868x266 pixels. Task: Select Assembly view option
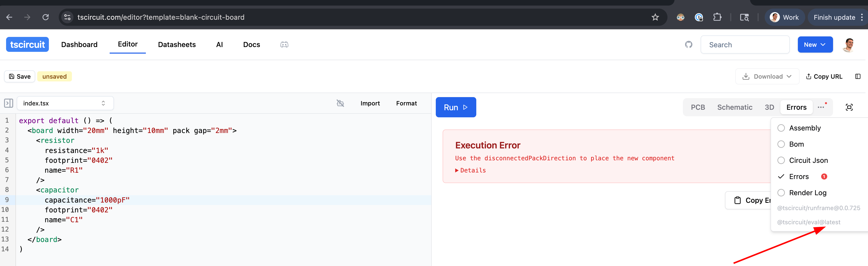click(x=805, y=128)
